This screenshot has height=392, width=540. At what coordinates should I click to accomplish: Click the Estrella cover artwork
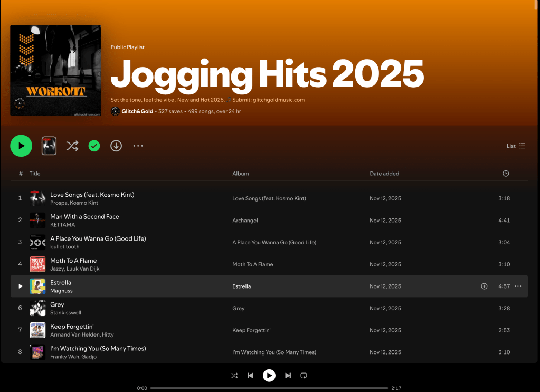click(37, 286)
